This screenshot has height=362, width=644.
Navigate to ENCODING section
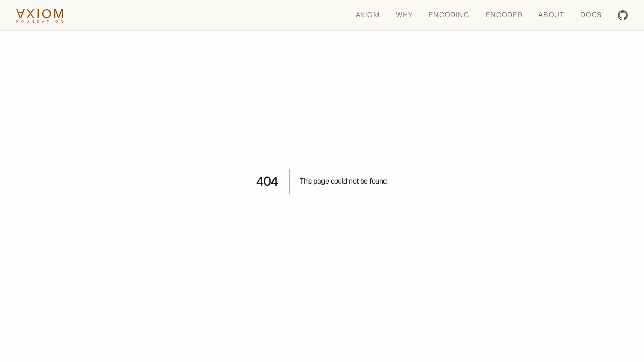pyautogui.click(x=449, y=15)
